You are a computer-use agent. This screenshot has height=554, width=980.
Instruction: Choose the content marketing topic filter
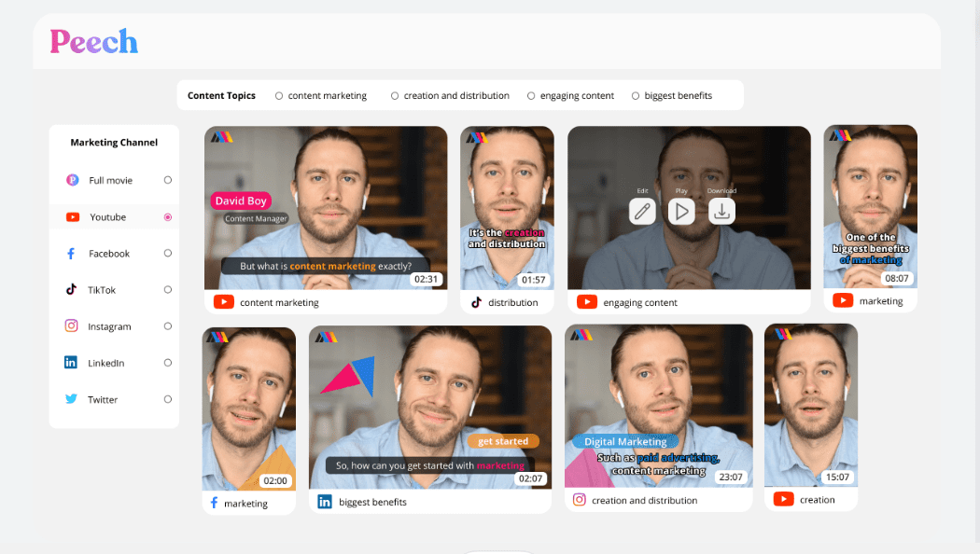click(x=279, y=96)
